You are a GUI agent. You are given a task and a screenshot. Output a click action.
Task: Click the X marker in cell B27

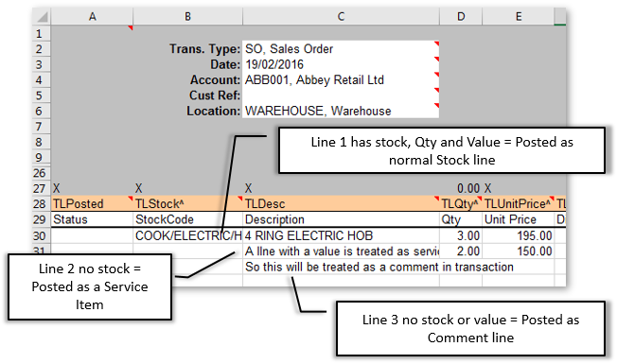[x=138, y=188]
